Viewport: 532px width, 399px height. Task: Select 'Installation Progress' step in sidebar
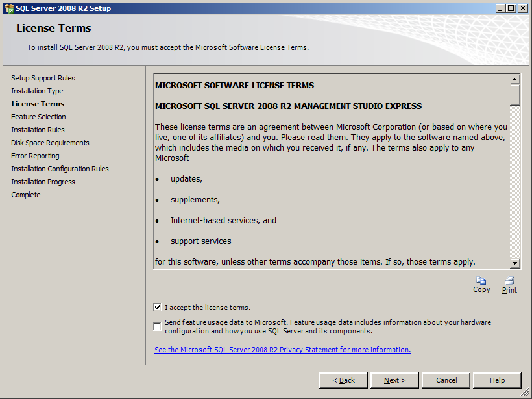(43, 182)
